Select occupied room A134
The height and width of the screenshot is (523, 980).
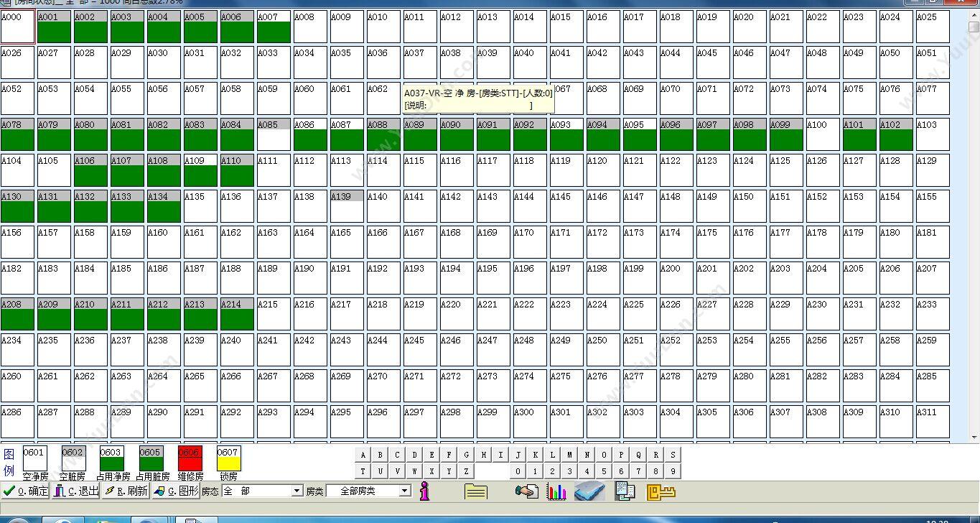pos(164,206)
